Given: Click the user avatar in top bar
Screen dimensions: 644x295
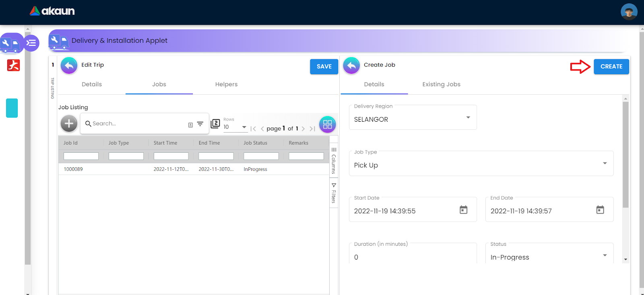Looking at the screenshot, I should (x=629, y=12).
